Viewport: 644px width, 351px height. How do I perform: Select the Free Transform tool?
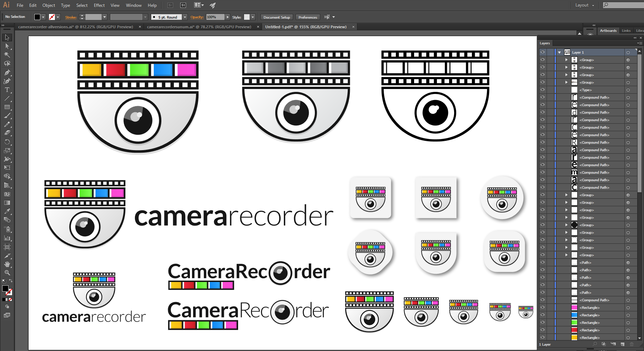(x=7, y=168)
